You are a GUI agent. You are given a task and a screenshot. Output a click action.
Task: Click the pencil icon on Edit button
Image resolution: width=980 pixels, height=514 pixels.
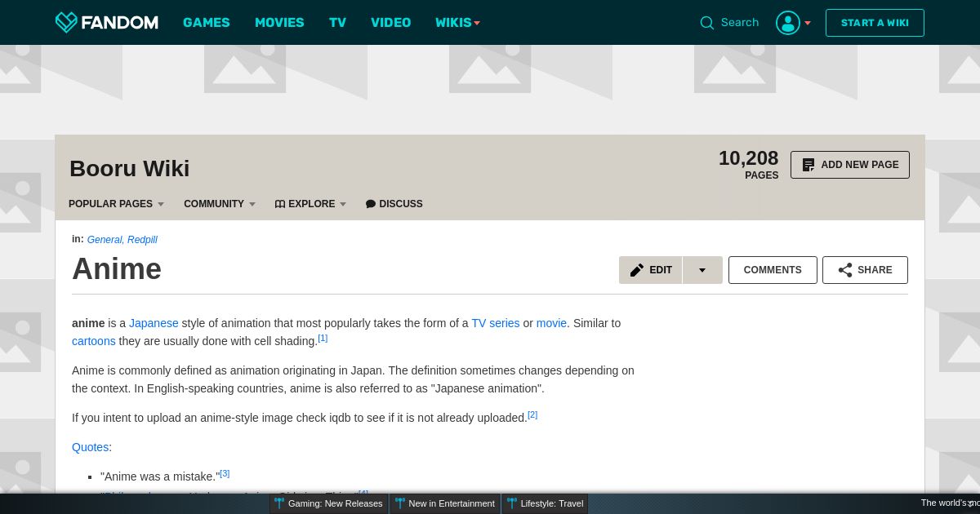pyautogui.click(x=637, y=270)
